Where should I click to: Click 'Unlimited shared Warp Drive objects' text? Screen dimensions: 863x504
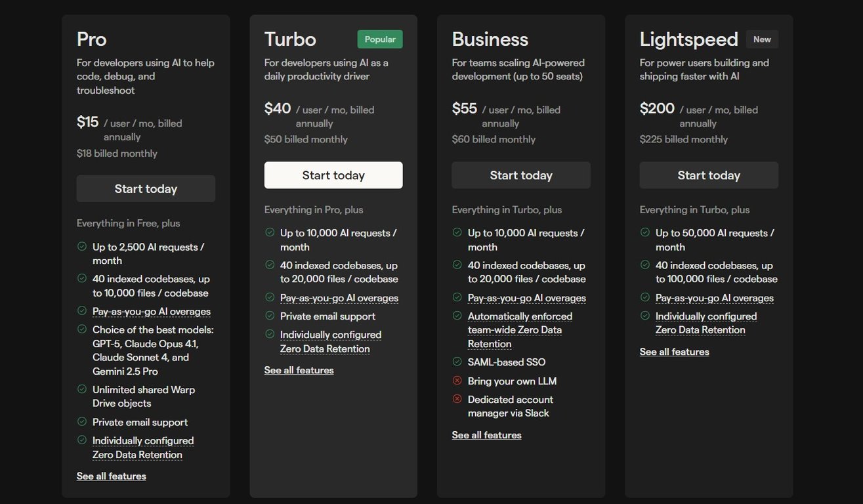pyautogui.click(x=144, y=396)
